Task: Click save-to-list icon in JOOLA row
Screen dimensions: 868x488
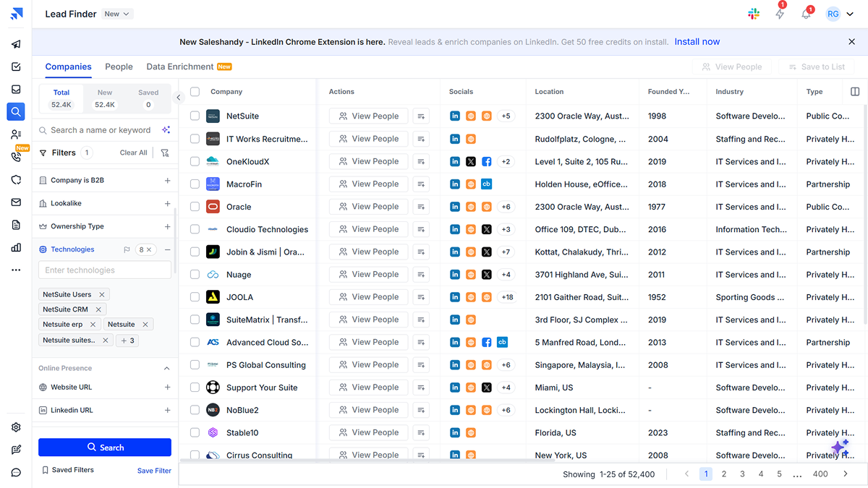Action: point(422,297)
